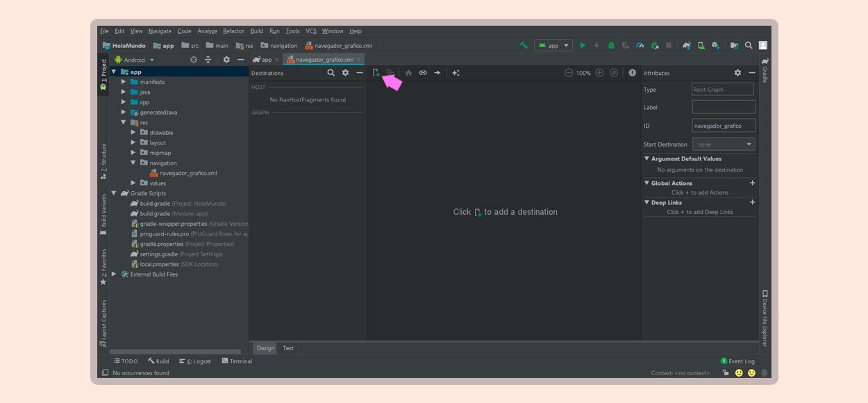Collapse the res folder
The image size is (868, 403).
pos(124,122)
